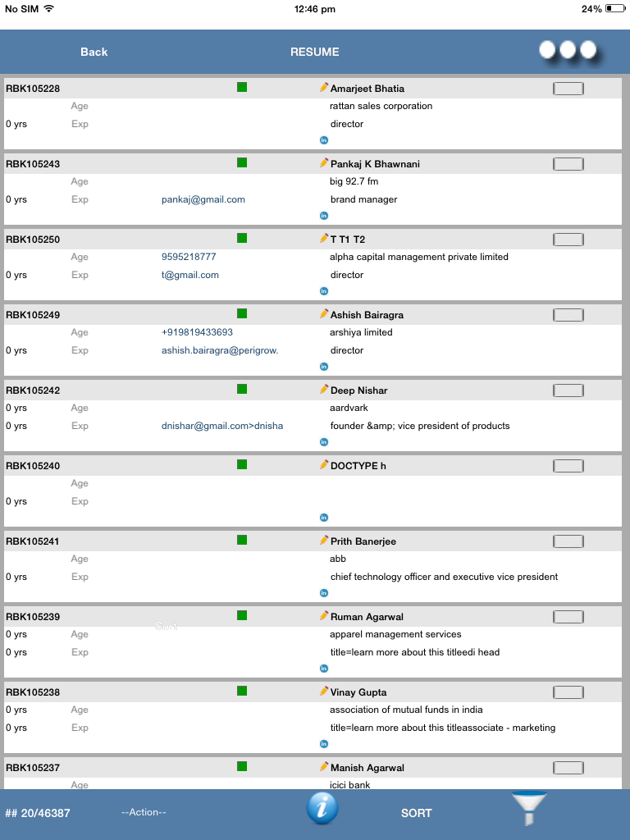Check the box for Ruman Agarwal
This screenshot has height=840, width=630.
(x=568, y=617)
